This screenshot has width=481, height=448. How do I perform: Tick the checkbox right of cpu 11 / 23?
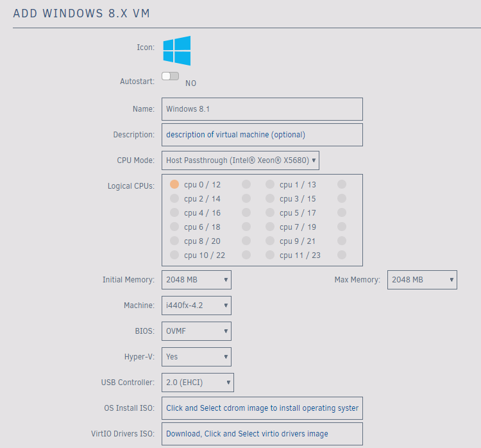click(x=342, y=255)
